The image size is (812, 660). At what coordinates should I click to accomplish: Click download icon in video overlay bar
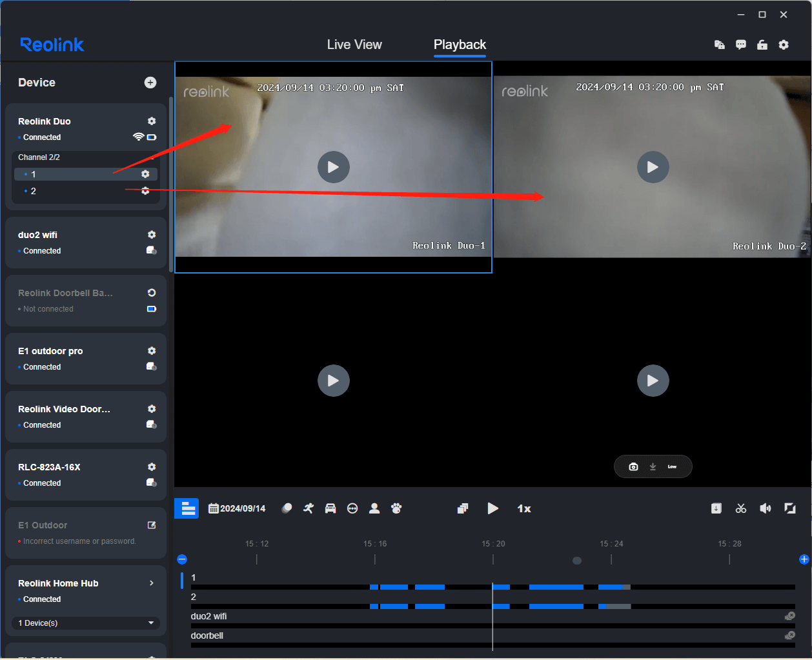pyautogui.click(x=653, y=466)
